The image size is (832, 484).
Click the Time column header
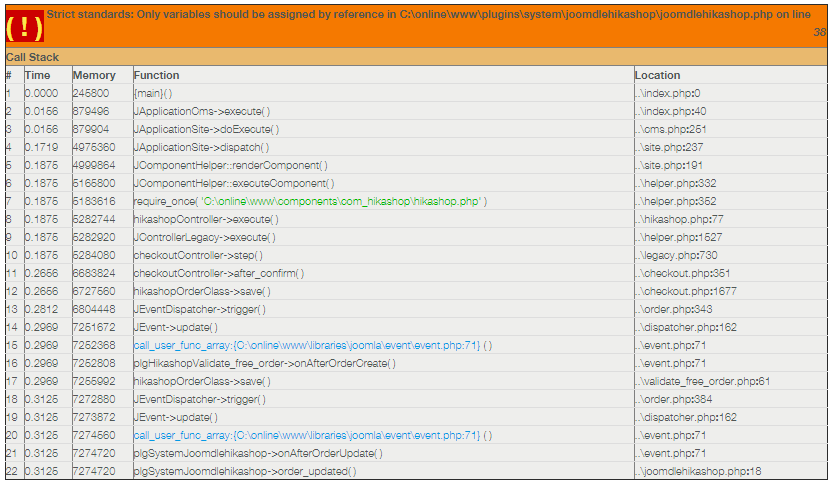coord(37,75)
